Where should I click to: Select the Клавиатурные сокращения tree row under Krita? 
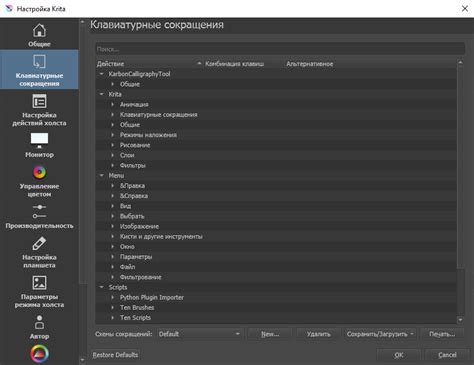[x=276, y=114]
